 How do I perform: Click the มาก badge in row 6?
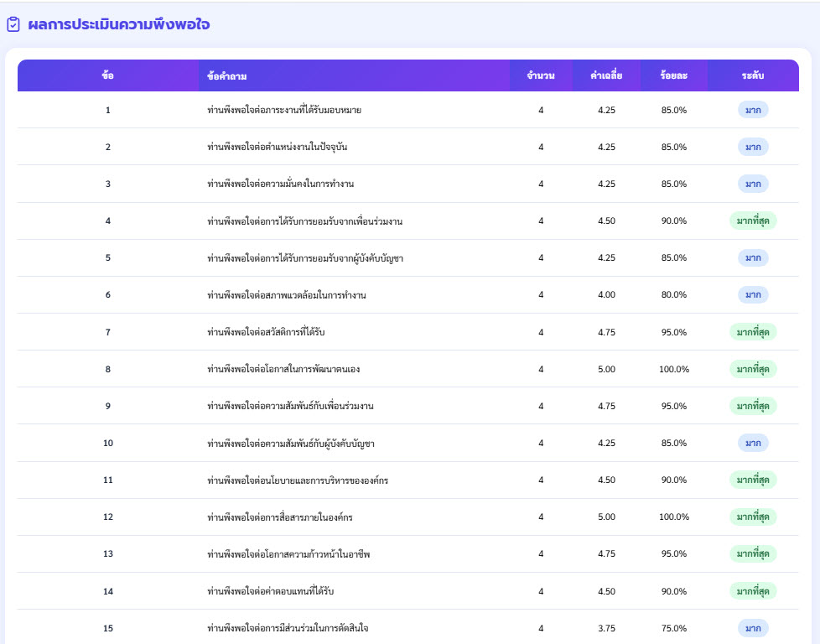[753, 294]
